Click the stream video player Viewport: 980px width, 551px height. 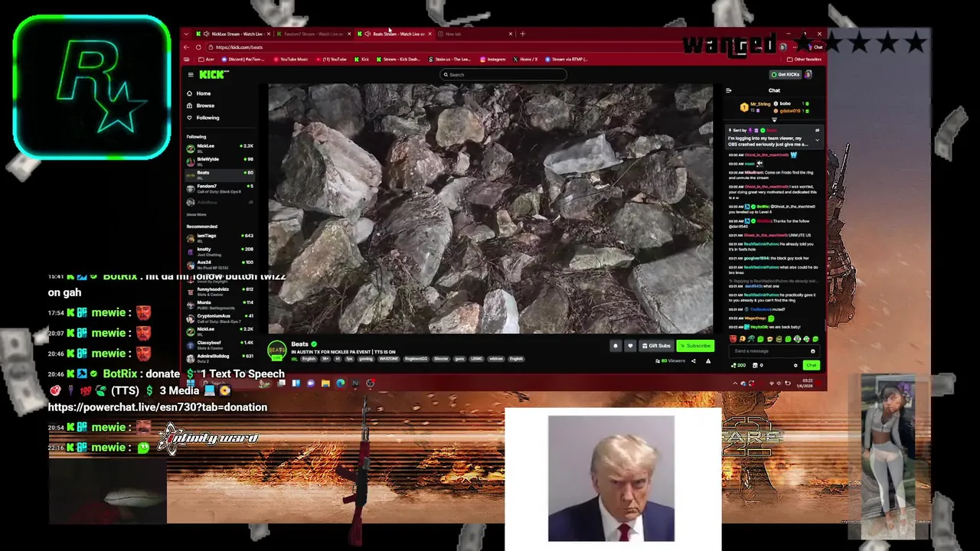pyautogui.click(x=490, y=208)
